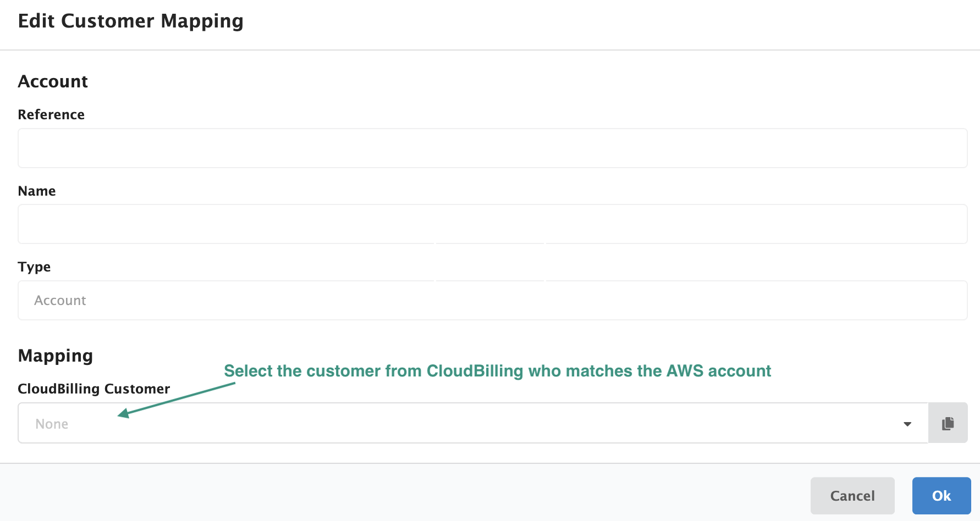Click the Mapping section heading
This screenshot has height=521, width=980.
coord(55,356)
